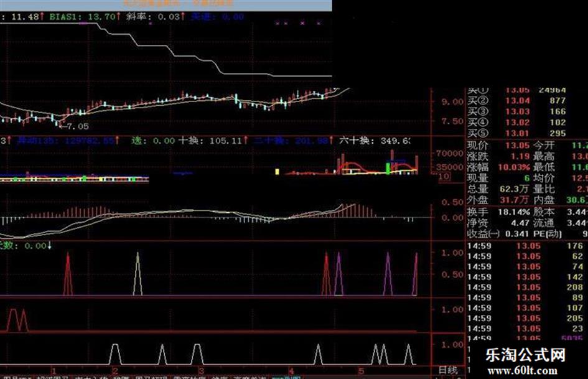Click the 换手 18.14% value
The width and height of the screenshot is (588, 379).
[x=514, y=212]
